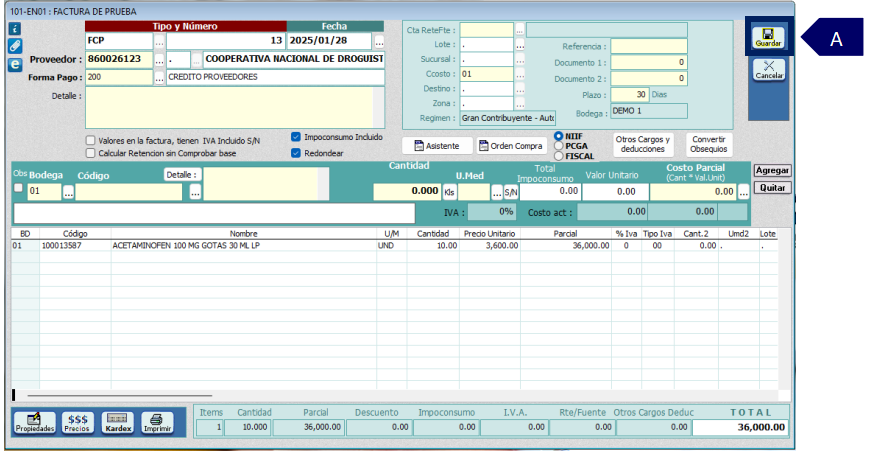Click the Código entry field
The width and height of the screenshot is (878, 451).
[x=129, y=192]
